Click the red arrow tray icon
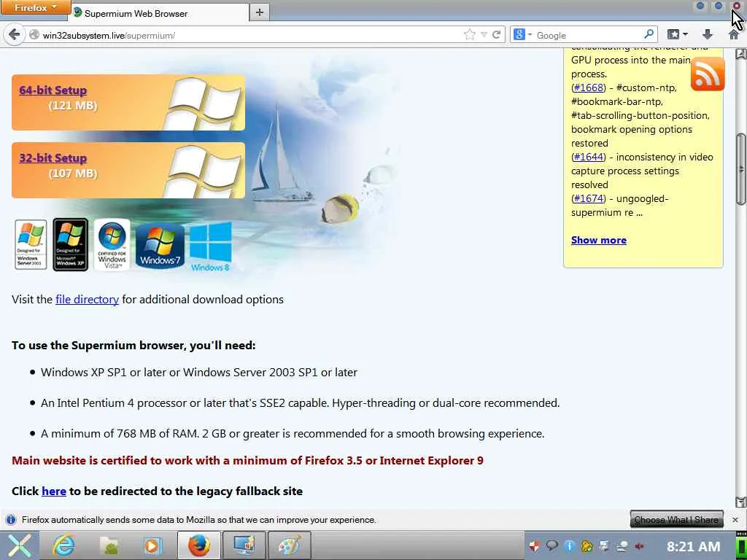 click(640, 545)
